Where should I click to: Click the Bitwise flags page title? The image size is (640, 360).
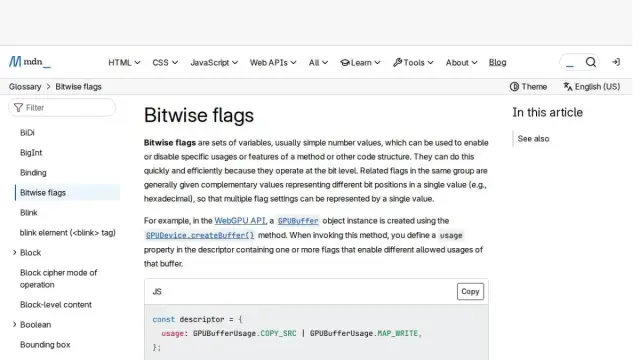(x=199, y=115)
